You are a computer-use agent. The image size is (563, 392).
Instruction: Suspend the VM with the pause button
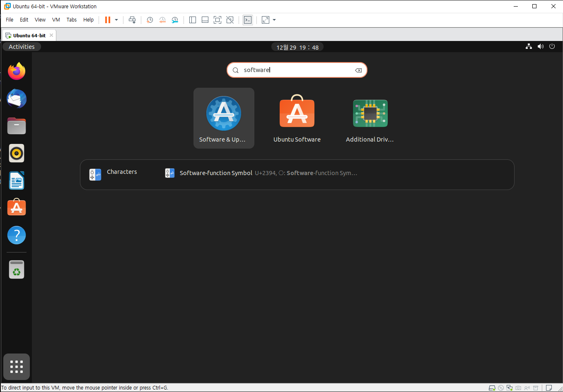point(108,20)
